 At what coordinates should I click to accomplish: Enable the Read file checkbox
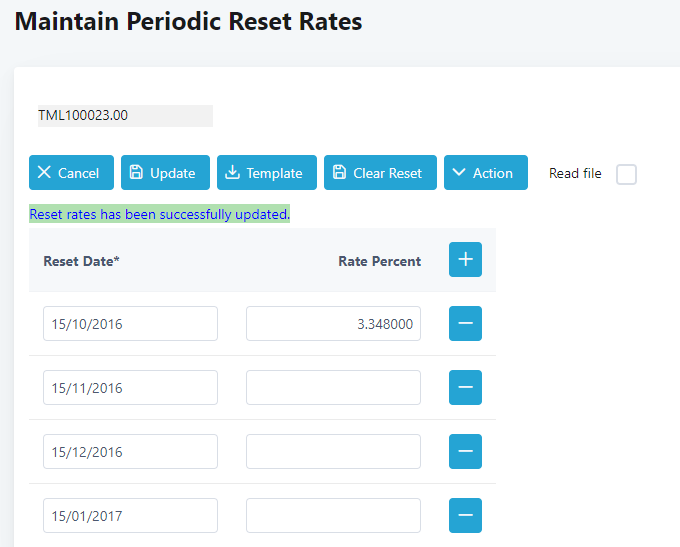tap(626, 174)
